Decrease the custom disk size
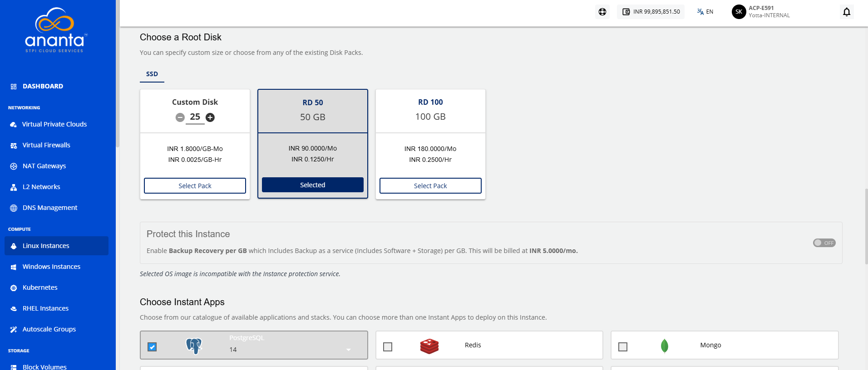The height and width of the screenshot is (370, 868). tap(180, 117)
